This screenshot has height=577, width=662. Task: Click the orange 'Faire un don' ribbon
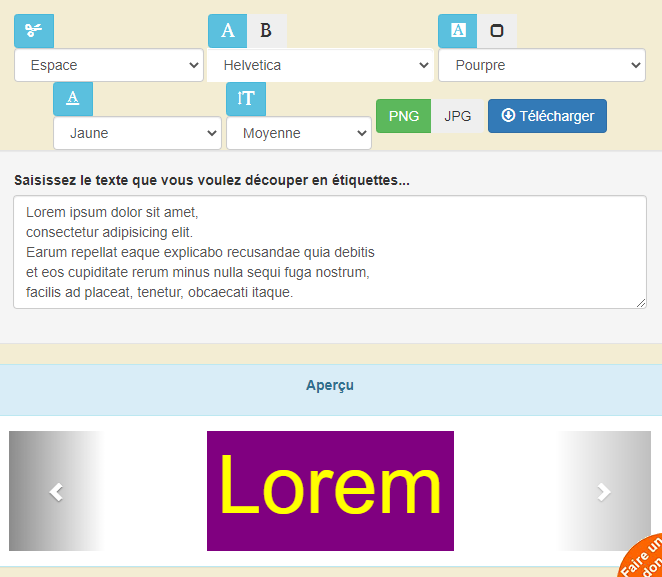coord(643,558)
